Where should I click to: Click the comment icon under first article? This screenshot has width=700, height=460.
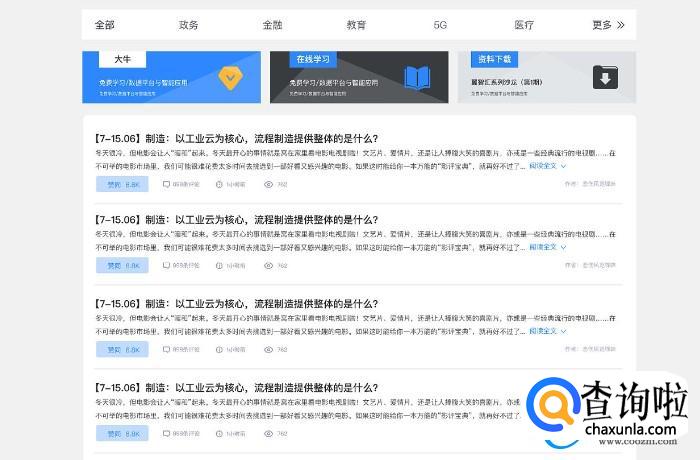click(x=166, y=184)
